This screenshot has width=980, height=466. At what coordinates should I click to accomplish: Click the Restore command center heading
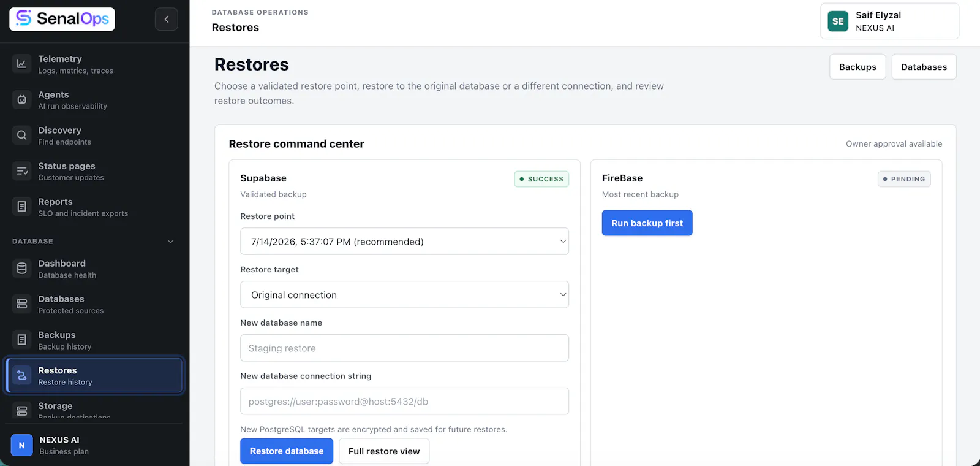pyautogui.click(x=296, y=144)
